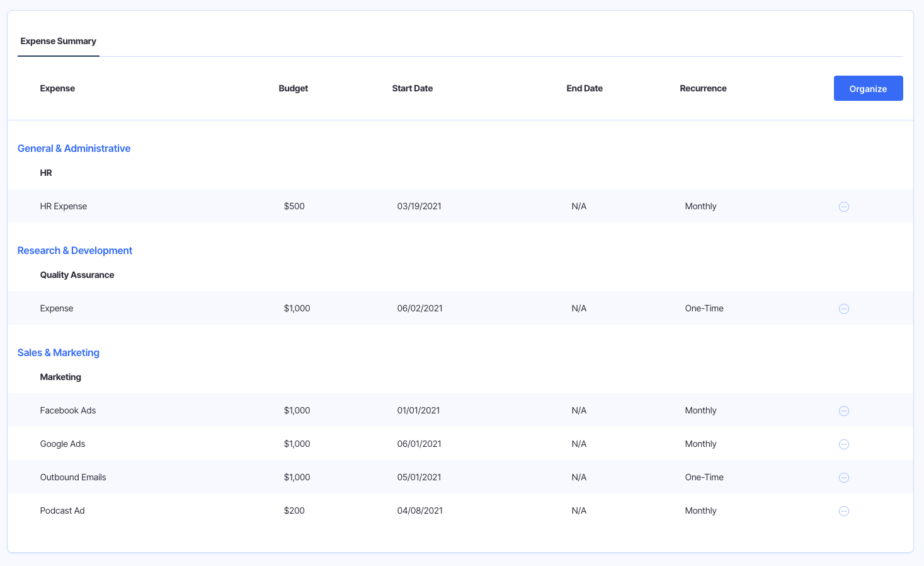Open the actions menu for Google Ads
Image resolution: width=924 pixels, height=566 pixels.
[x=844, y=444]
